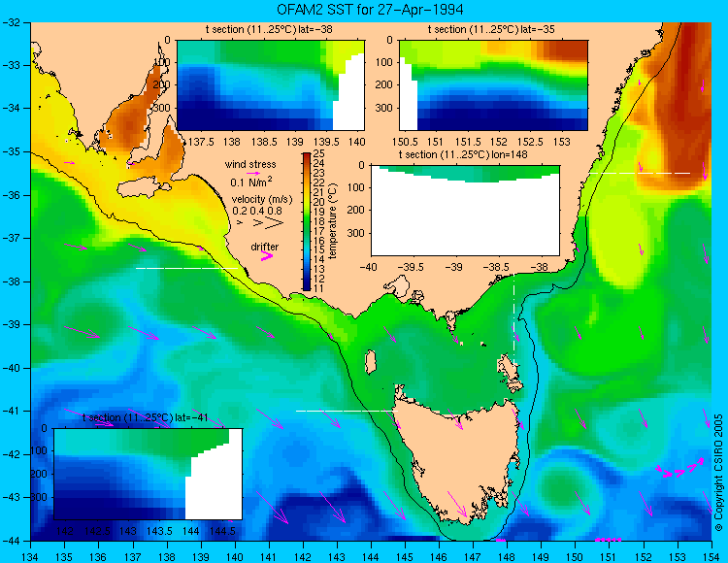Click 't section (11..25°C) lat=-41' heading
Screen dimensions: 728x563
tap(146, 417)
